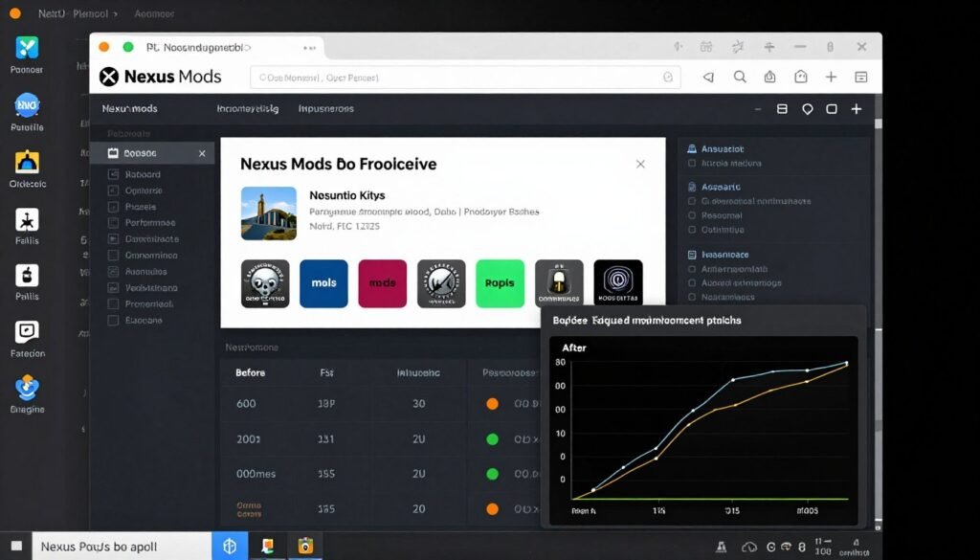Click the Nexus Mods logo
The width and height of the screenshot is (980, 560).
(160, 77)
